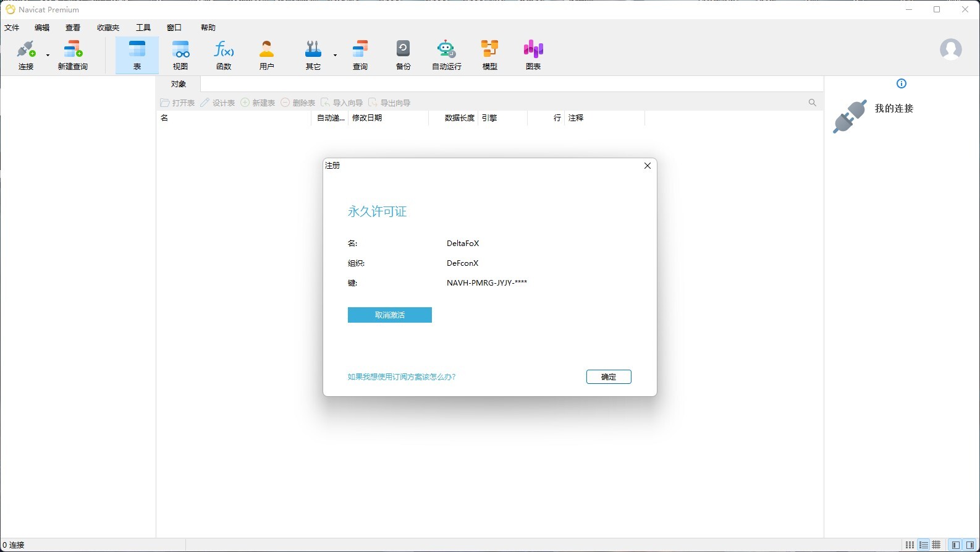Image resolution: width=980 pixels, height=552 pixels.
Task: Open the 查看 (View) menu
Action: click(x=73, y=28)
